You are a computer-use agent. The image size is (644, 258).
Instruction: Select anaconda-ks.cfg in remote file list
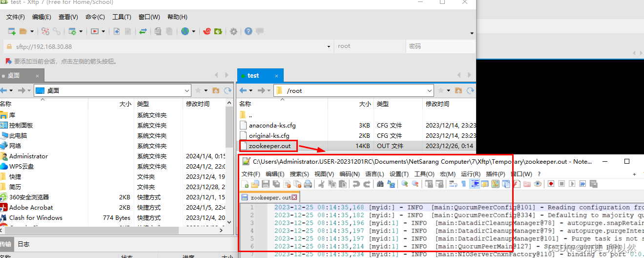click(272, 125)
